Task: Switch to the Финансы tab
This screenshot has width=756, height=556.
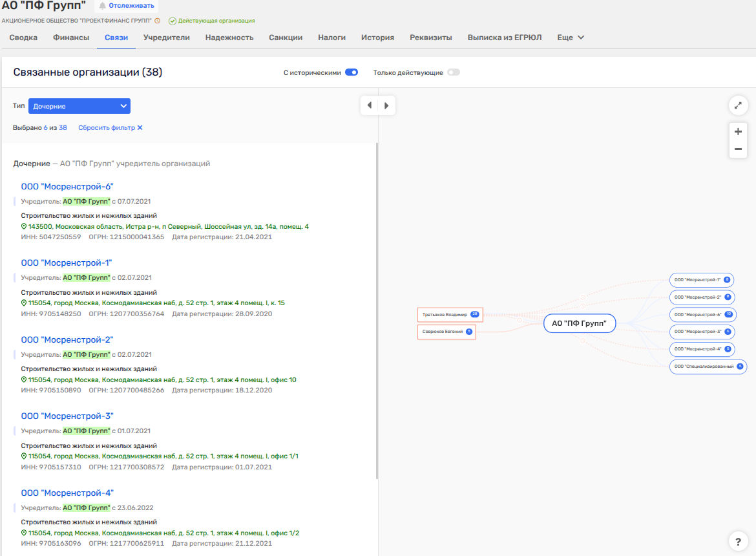Action: tap(71, 37)
